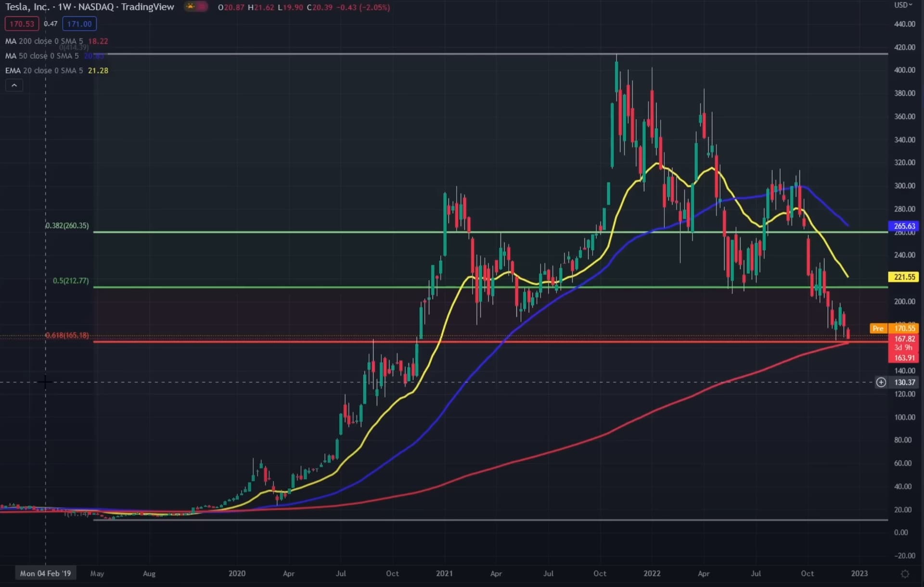Click the 265.63 blue MA price tag

click(x=904, y=226)
